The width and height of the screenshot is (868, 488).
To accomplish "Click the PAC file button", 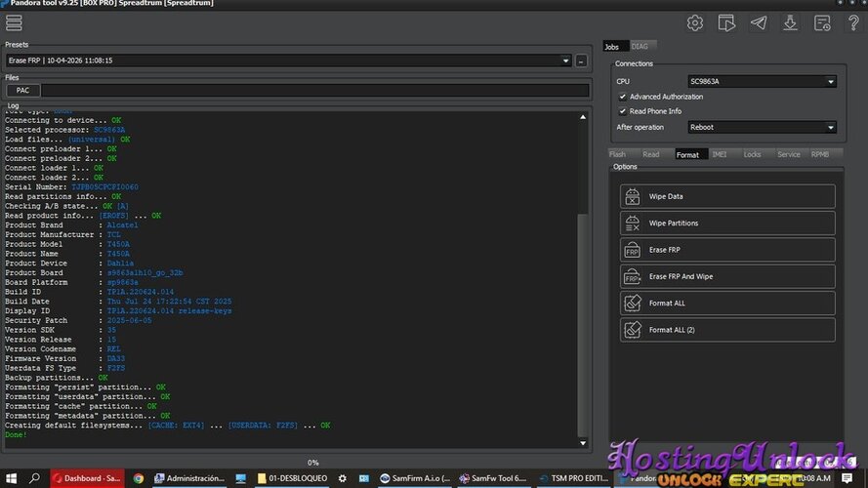I will pos(22,90).
